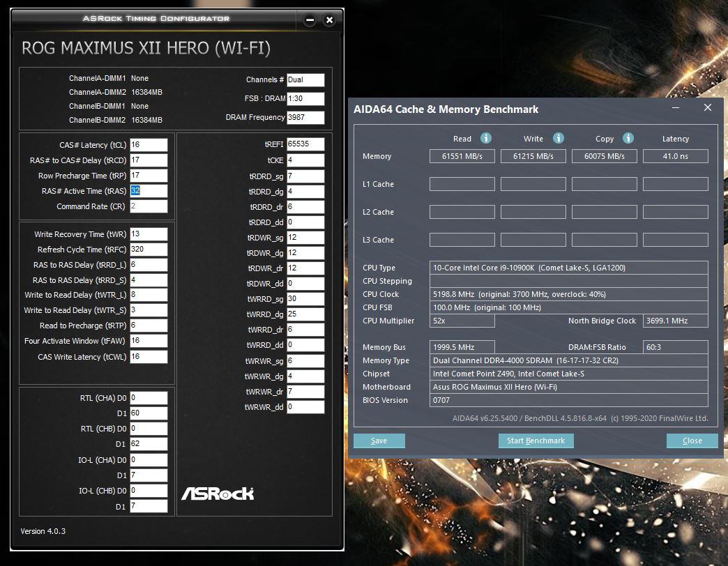The width and height of the screenshot is (728, 566).
Task: Click the tRDRD_sg value field
Action: click(305, 176)
